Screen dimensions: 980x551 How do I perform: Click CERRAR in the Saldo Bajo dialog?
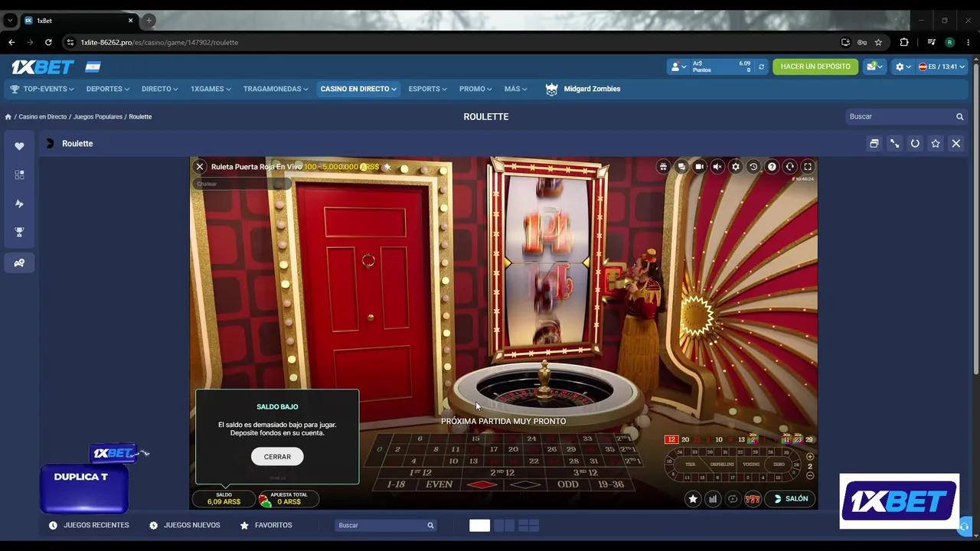point(277,457)
